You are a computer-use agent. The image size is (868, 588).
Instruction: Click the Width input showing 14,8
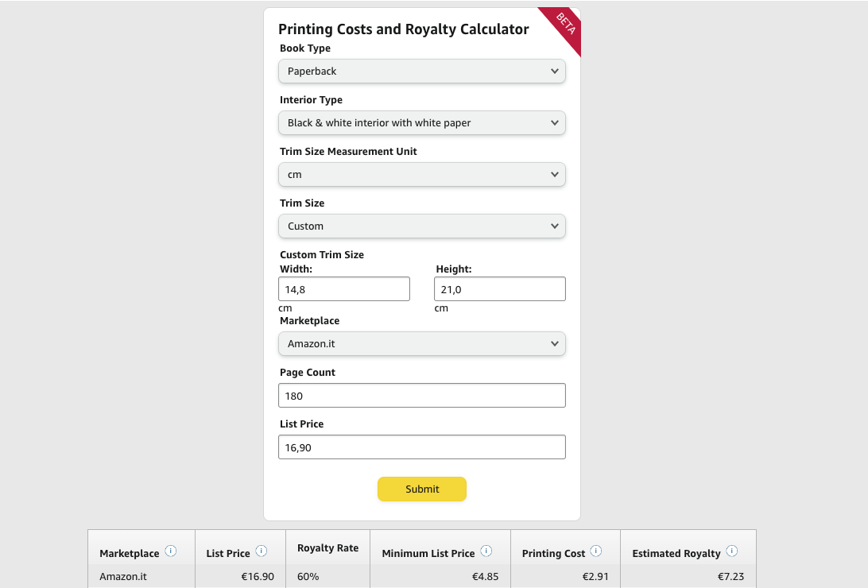[x=343, y=288]
